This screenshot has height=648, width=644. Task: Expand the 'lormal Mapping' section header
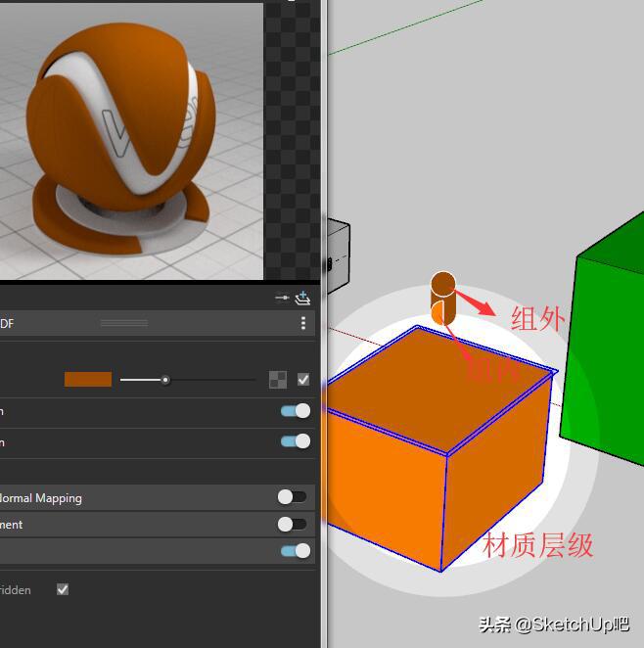click(x=157, y=497)
